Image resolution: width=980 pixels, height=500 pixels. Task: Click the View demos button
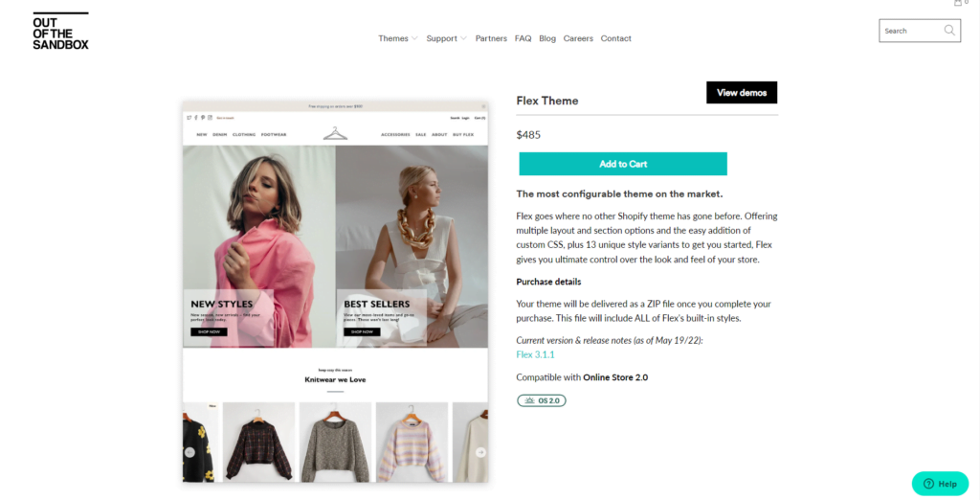(x=742, y=93)
